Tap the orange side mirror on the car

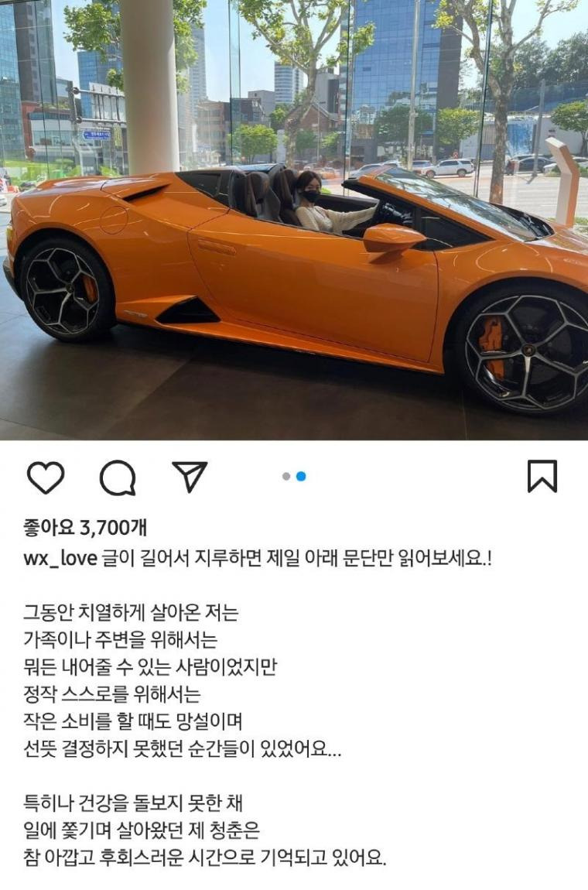[x=393, y=240]
